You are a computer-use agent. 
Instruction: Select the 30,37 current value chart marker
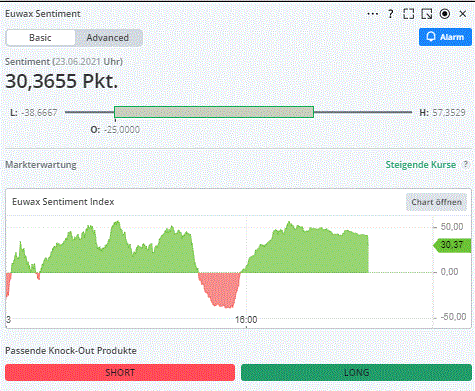(x=452, y=245)
